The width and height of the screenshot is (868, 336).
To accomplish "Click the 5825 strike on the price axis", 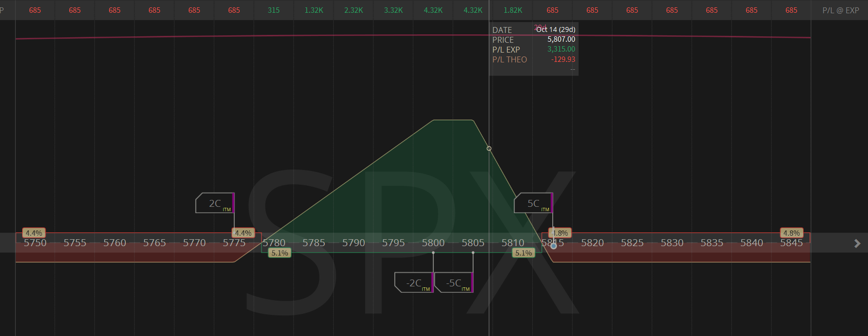I will coord(632,243).
